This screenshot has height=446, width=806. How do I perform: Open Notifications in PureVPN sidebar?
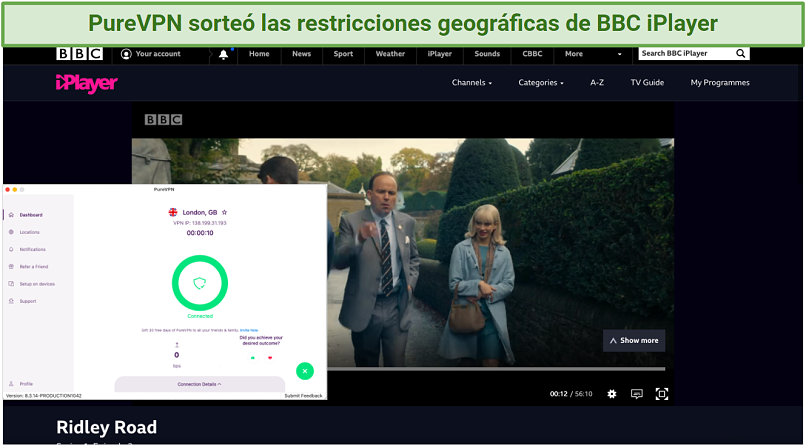pyautogui.click(x=32, y=249)
